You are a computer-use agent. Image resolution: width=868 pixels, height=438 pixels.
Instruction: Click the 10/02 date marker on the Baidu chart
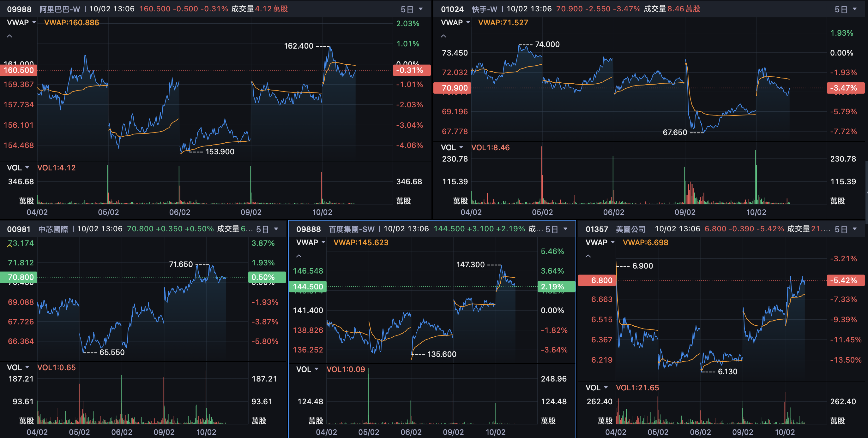coord(495,432)
